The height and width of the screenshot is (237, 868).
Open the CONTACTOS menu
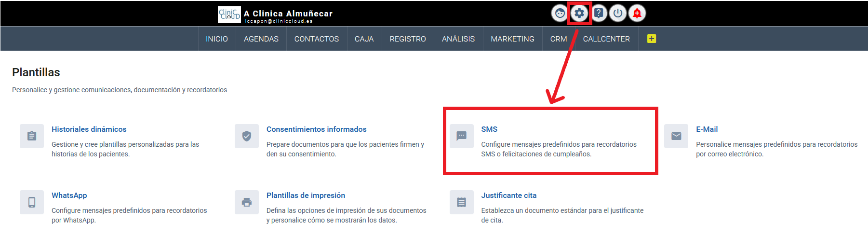coord(317,39)
